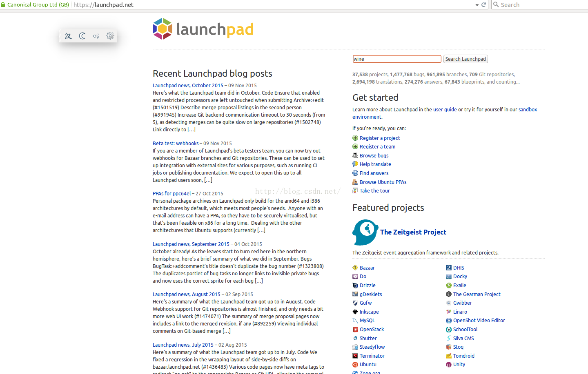Open the Gwibber project link
Viewport: 588px width, 374px height.
pyautogui.click(x=462, y=303)
